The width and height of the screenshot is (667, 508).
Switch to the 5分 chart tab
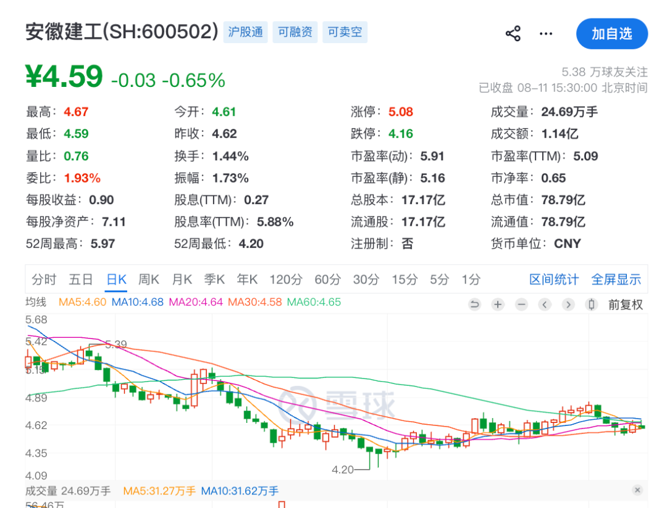tap(439, 280)
